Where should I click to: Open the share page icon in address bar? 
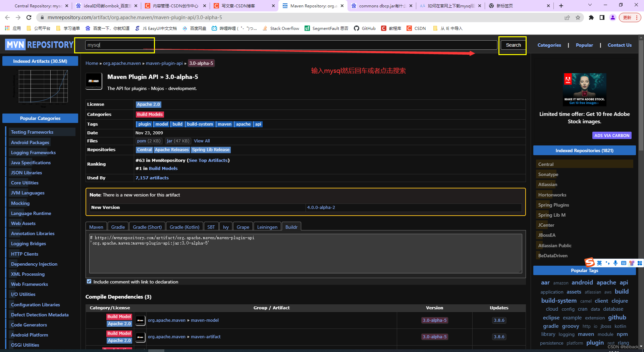coord(567,17)
